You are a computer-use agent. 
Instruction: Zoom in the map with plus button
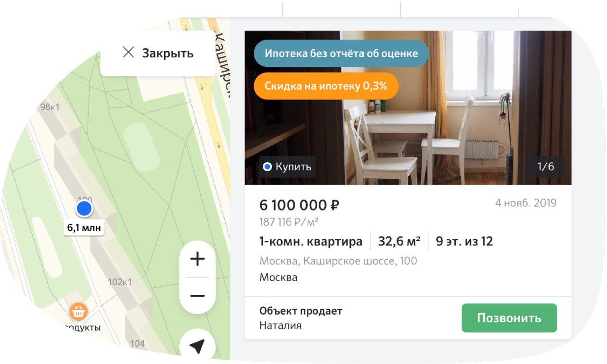[x=197, y=259]
